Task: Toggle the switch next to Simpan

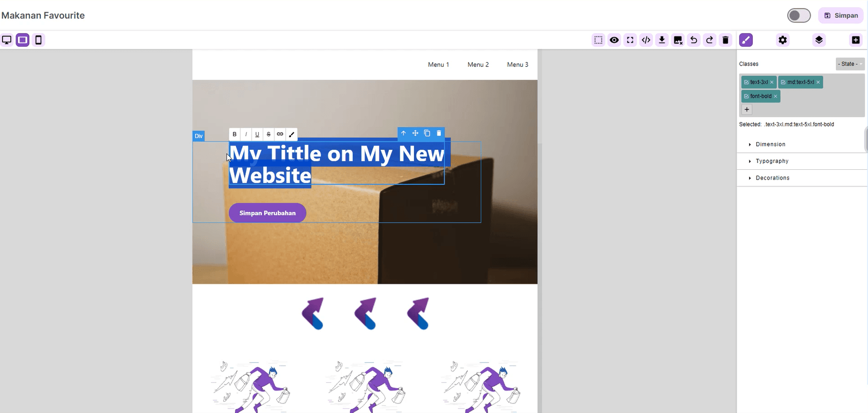Action: (x=799, y=16)
